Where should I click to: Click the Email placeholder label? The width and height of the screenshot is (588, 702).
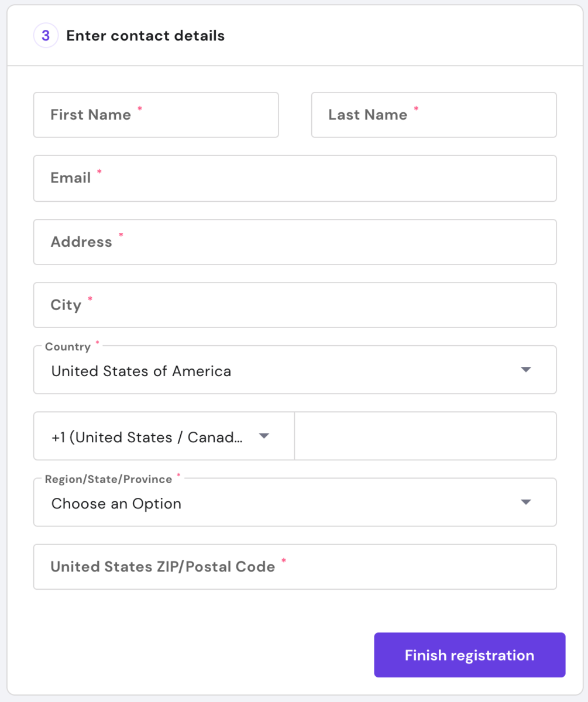click(x=71, y=178)
